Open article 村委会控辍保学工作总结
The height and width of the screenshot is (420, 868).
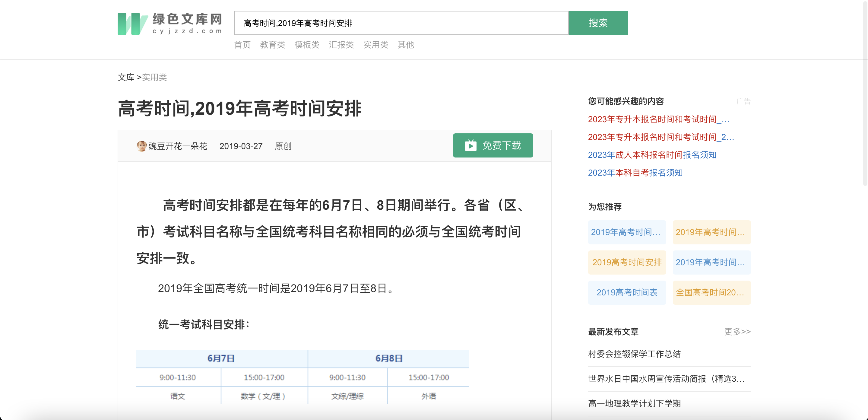click(x=634, y=354)
